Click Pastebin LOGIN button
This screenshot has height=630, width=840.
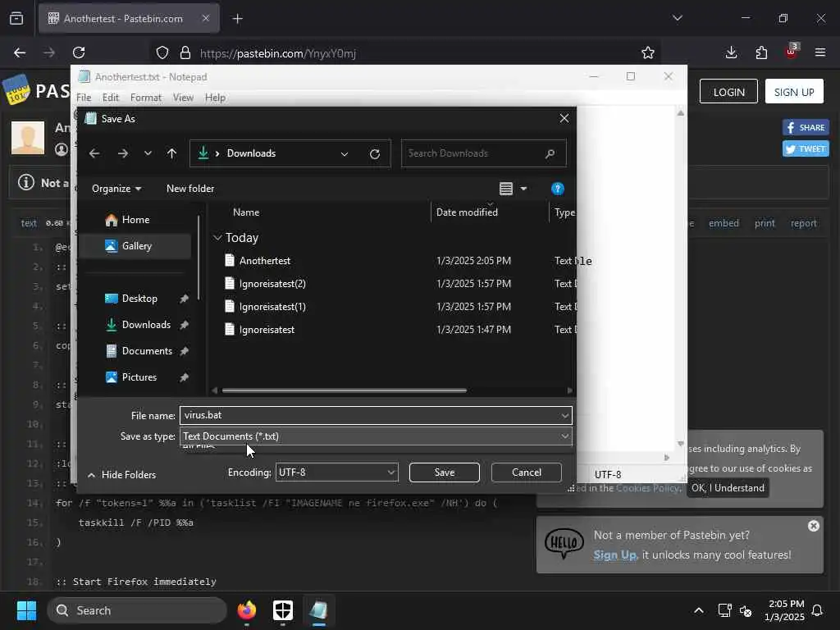pos(728,92)
